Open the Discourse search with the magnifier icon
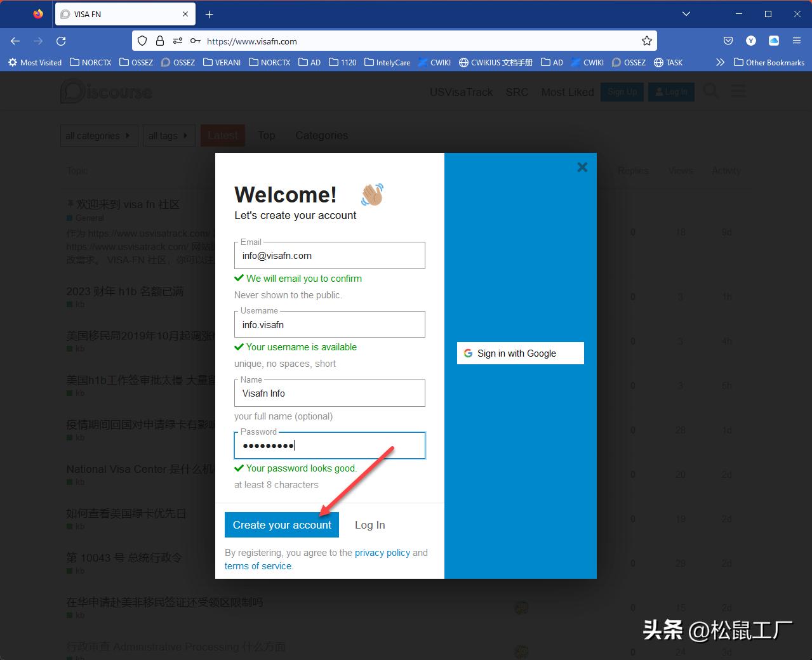Screen dimensions: 812x660 pyautogui.click(x=710, y=91)
